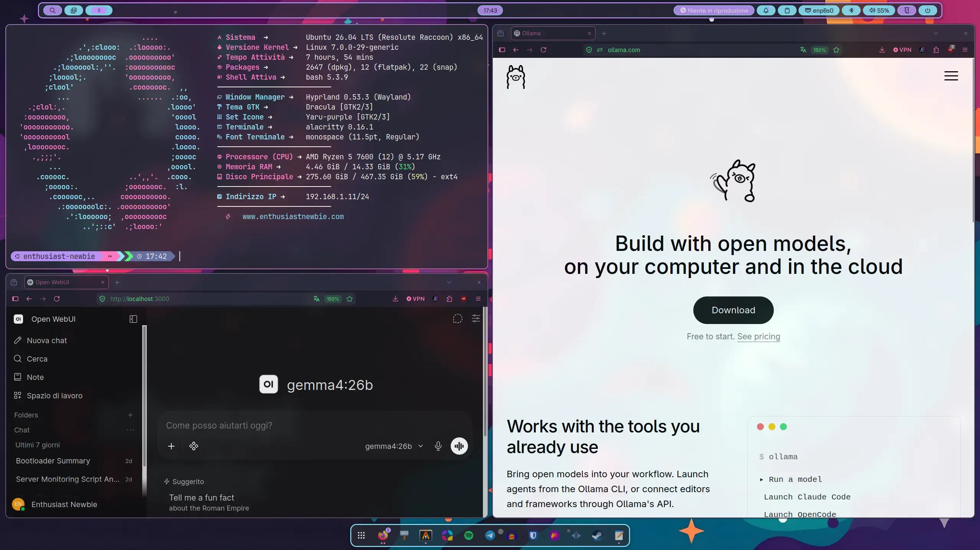Open the Chat section options ellipsis
Viewport: 980px width, 550px height.
tap(130, 430)
